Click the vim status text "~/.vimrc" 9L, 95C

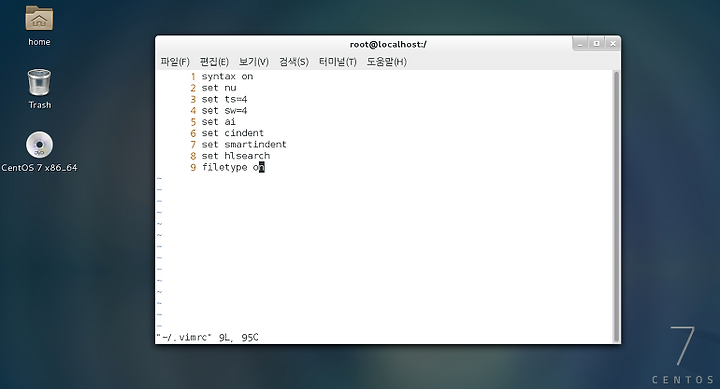(x=208, y=338)
